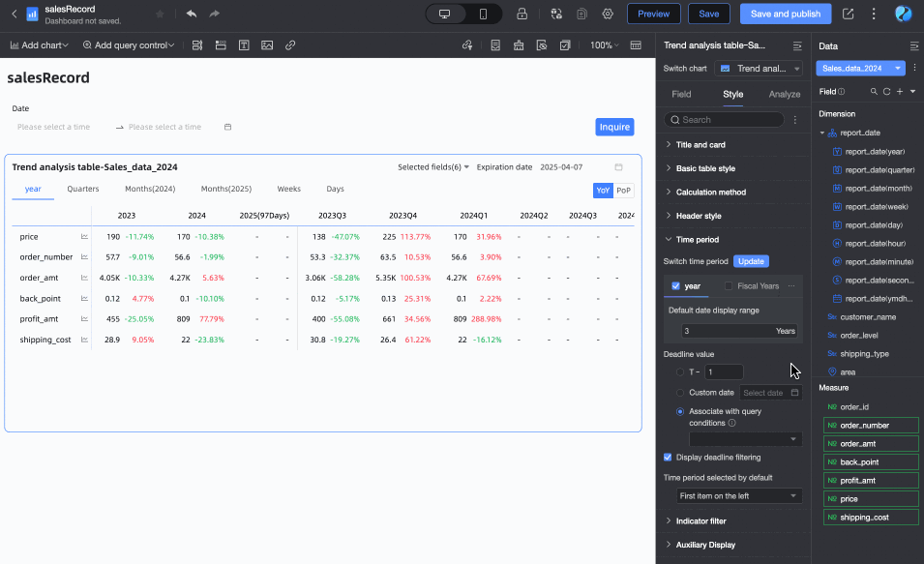Uncheck Display deadline filtering
This screenshot has height=564, width=924.
click(668, 458)
